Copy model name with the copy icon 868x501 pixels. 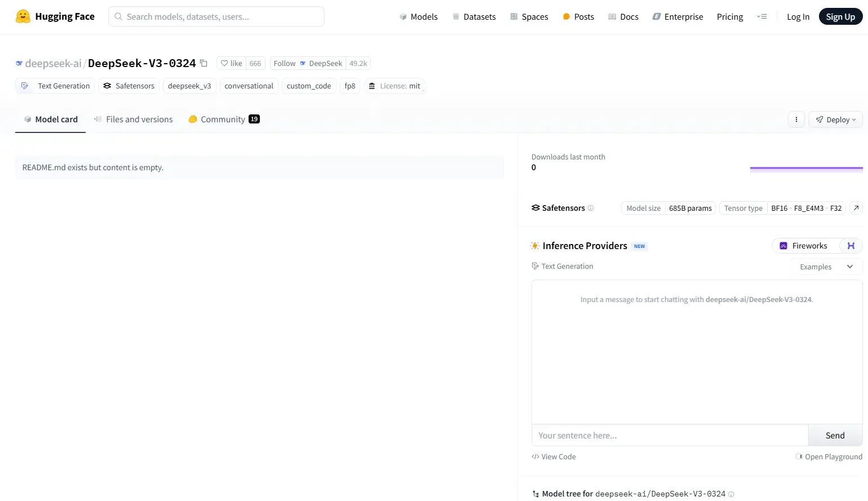(204, 63)
